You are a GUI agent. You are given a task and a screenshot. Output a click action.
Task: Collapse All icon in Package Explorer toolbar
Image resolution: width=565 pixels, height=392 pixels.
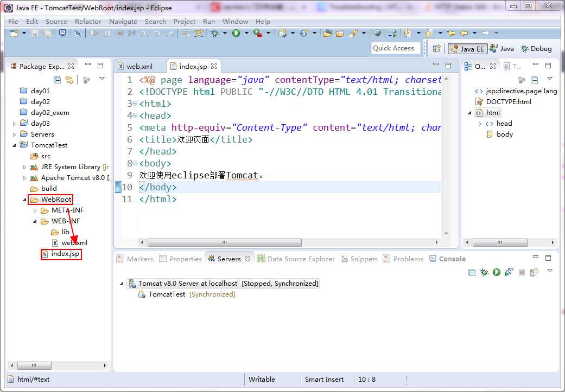(57, 80)
